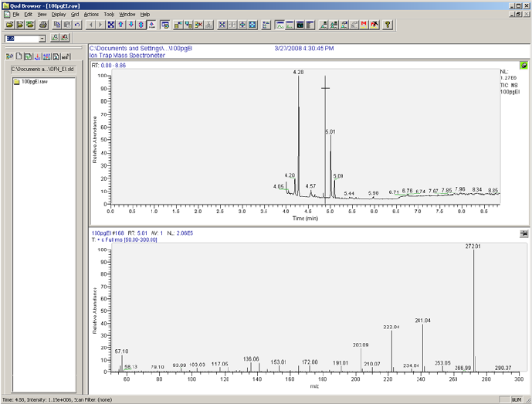This screenshot has width=532, height=404.
Task: Switch to the sequence flow info bar tab
Action: coord(9,56)
